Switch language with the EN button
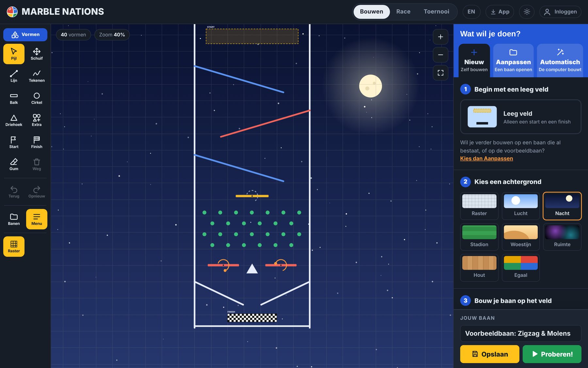 point(471,11)
